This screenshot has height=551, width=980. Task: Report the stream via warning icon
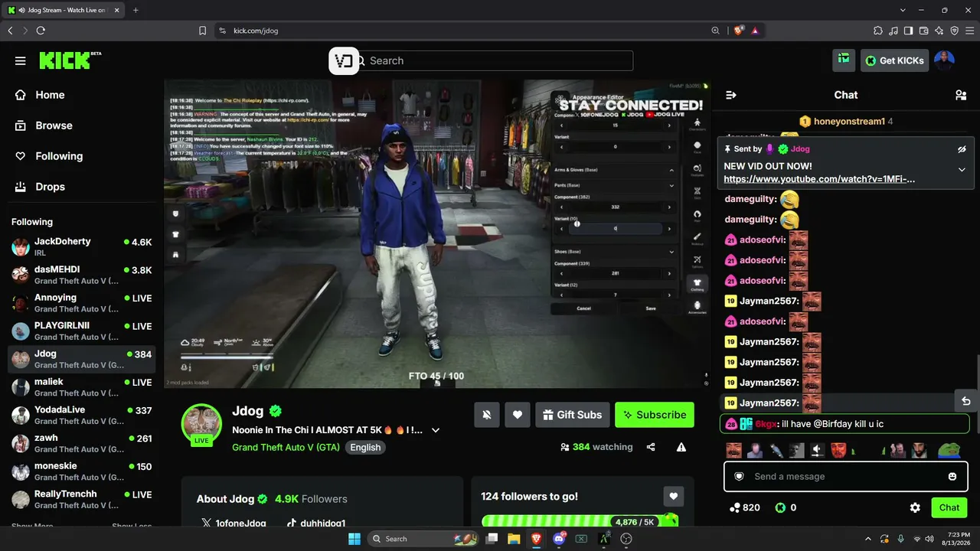(x=681, y=447)
